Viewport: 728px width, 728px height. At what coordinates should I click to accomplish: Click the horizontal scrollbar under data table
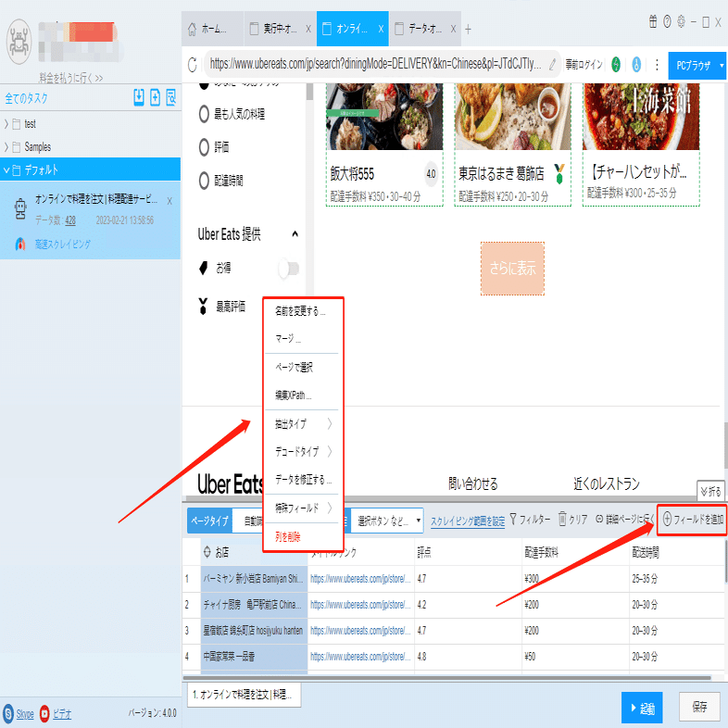click(446, 678)
